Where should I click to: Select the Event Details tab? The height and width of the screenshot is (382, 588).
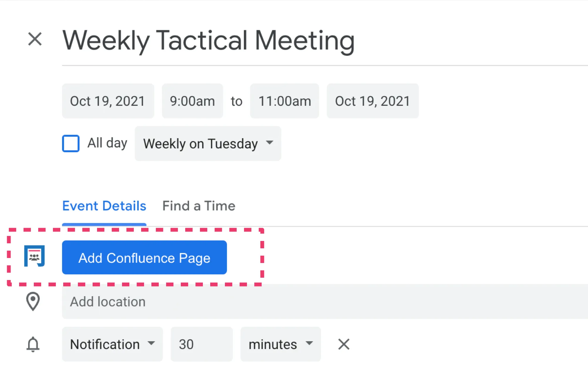pos(104,206)
